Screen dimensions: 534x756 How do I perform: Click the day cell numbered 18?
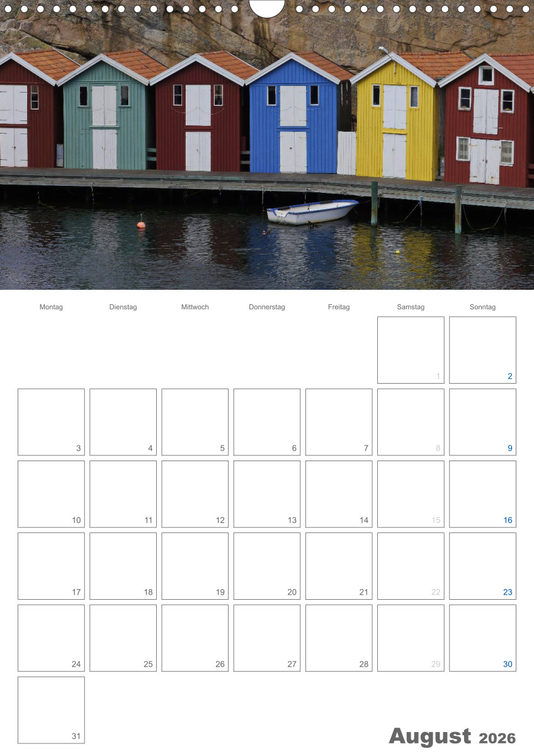tap(123, 566)
